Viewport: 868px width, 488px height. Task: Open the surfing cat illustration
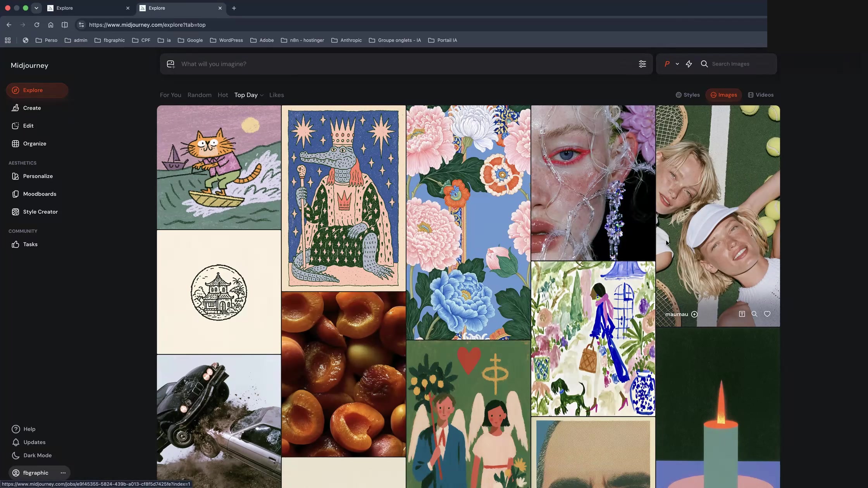pyautogui.click(x=219, y=167)
